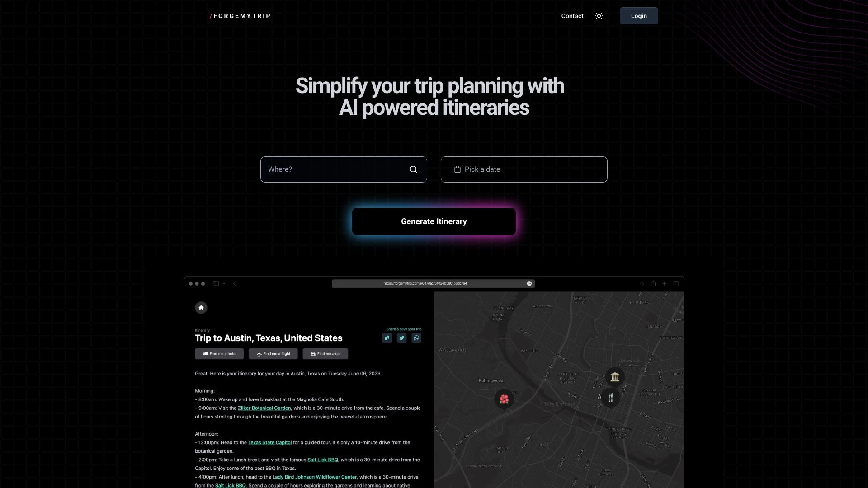Toggle light/dark mode with sun icon
868x488 pixels.
click(x=599, y=15)
